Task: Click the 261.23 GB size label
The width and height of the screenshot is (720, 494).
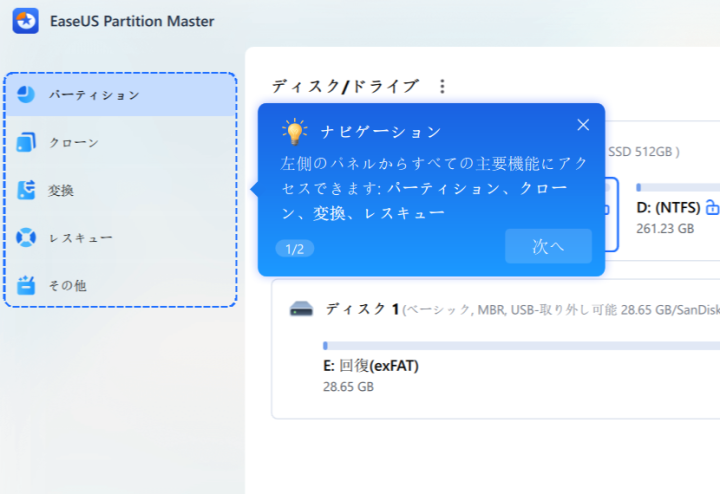Action: [665, 229]
